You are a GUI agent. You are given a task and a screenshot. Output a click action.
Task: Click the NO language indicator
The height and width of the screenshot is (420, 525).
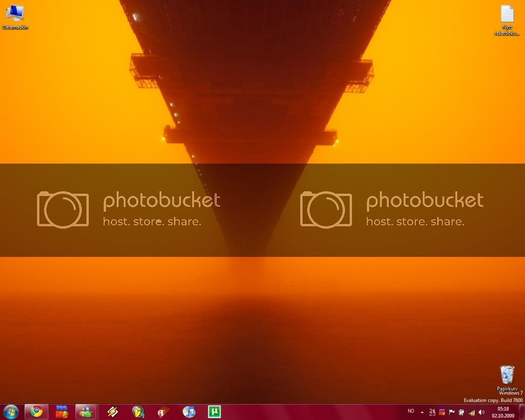(411, 411)
